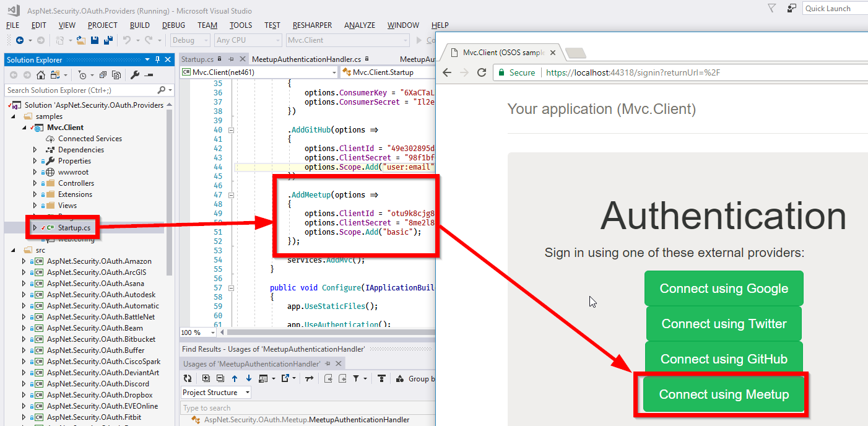This screenshot has width=868, height=426.
Task: Open Mvc.Client(net461) project combo box
Action: (259, 72)
